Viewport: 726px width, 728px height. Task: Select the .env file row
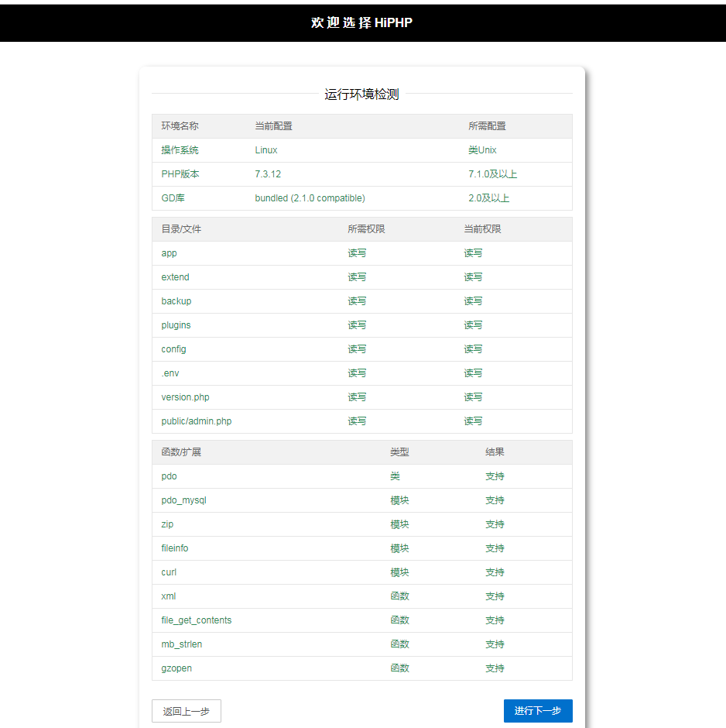[x=362, y=373]
